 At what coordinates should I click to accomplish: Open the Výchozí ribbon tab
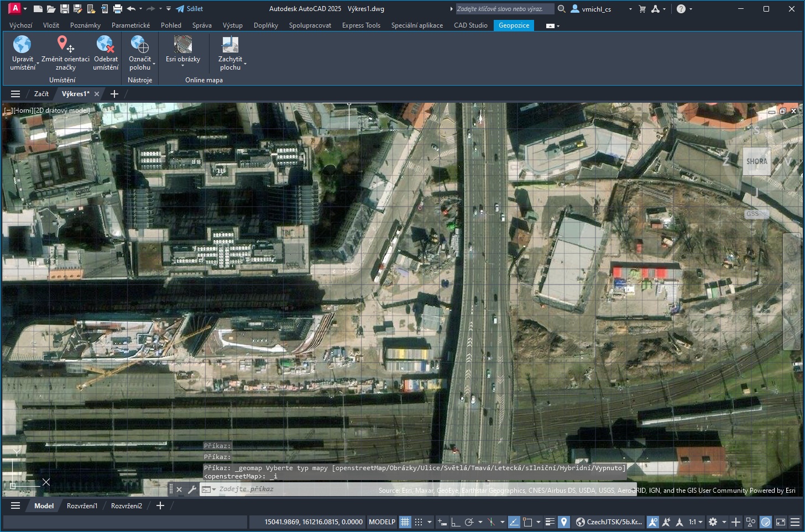21,25
